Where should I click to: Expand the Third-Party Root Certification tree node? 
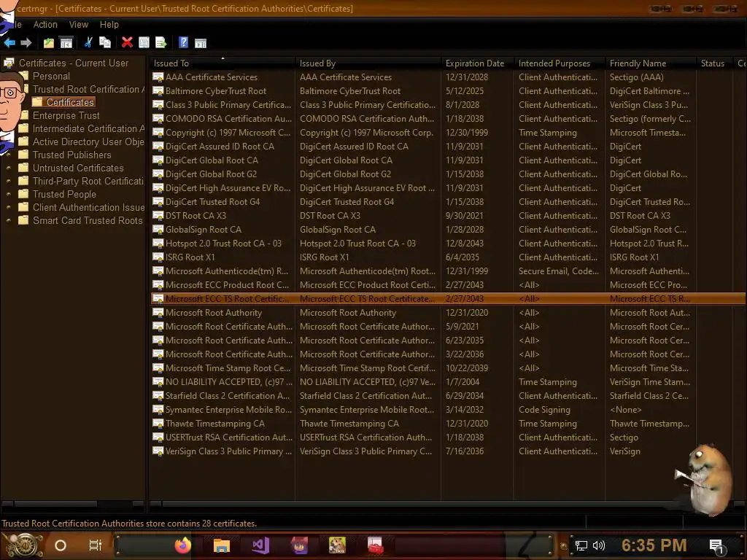point(9,181)
